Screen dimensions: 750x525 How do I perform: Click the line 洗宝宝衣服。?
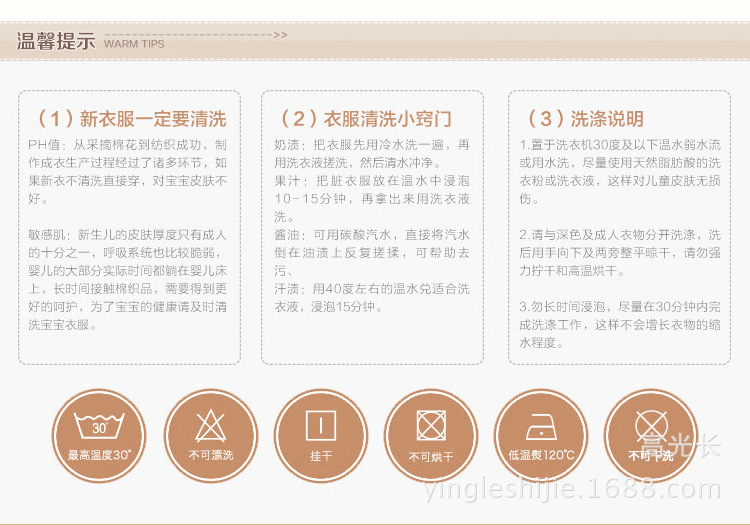click(64, 325)
